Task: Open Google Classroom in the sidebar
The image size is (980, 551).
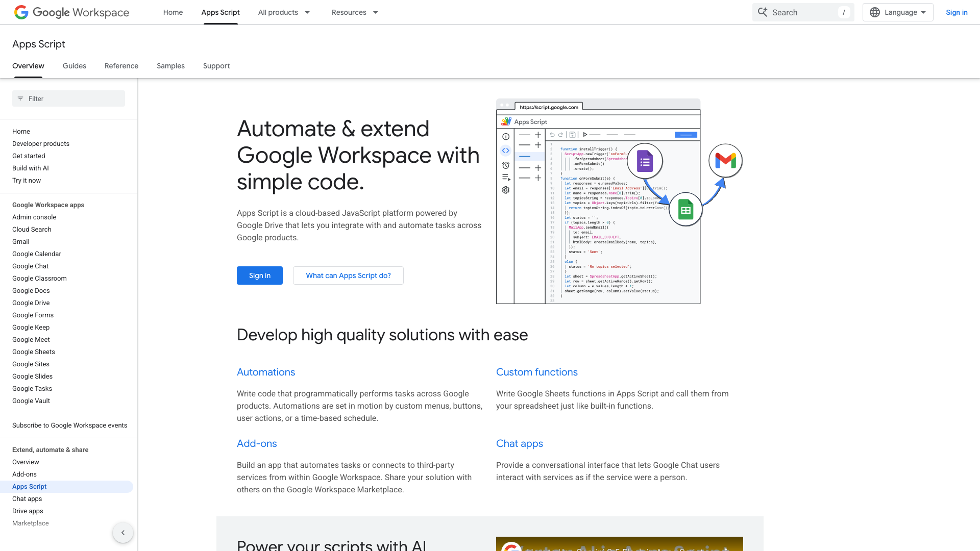Action: [39, 278]
